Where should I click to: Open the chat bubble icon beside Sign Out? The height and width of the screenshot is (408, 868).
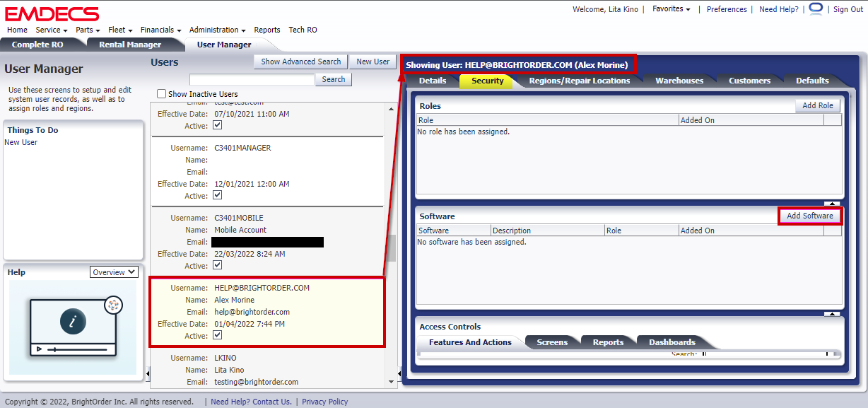816,8
